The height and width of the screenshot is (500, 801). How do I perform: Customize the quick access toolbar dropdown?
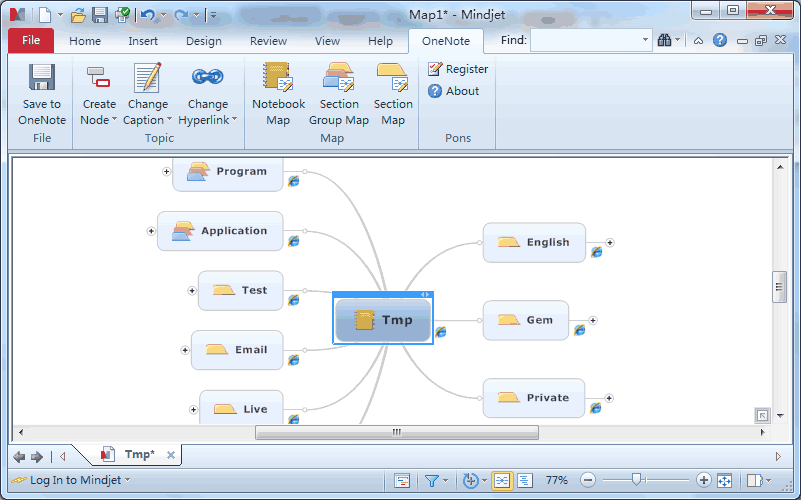[214, 15]
